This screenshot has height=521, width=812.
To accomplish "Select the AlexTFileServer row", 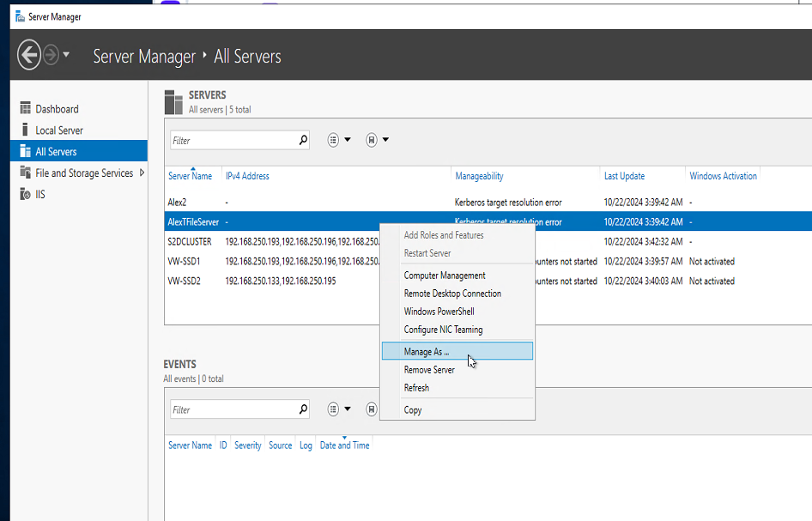I will (488, 221).
